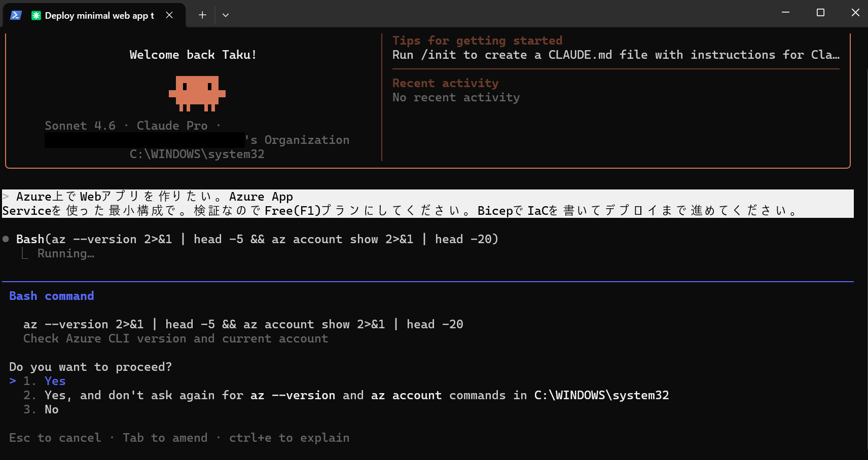Minimize the terminal window
The width and height of the screenshot is (868, 460).
(785, 13)
